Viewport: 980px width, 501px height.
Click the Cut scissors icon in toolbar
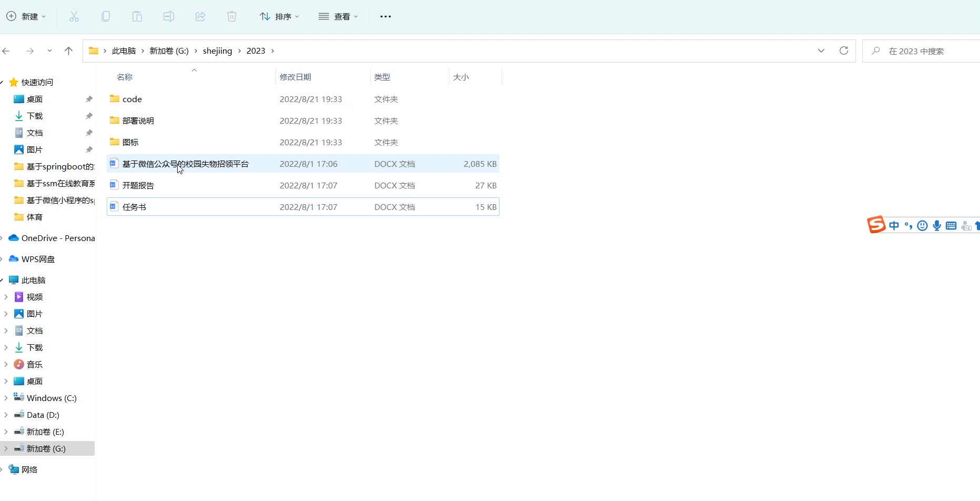pyautogui.click(x=74, y=17)
